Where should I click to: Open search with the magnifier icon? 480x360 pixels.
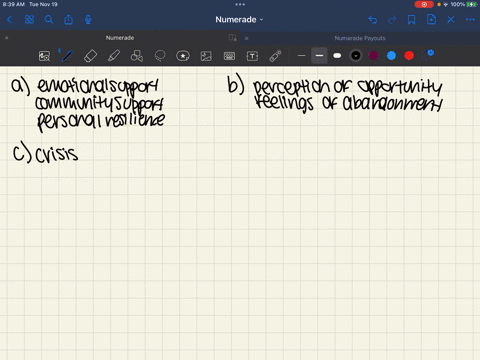click(49, 20)
